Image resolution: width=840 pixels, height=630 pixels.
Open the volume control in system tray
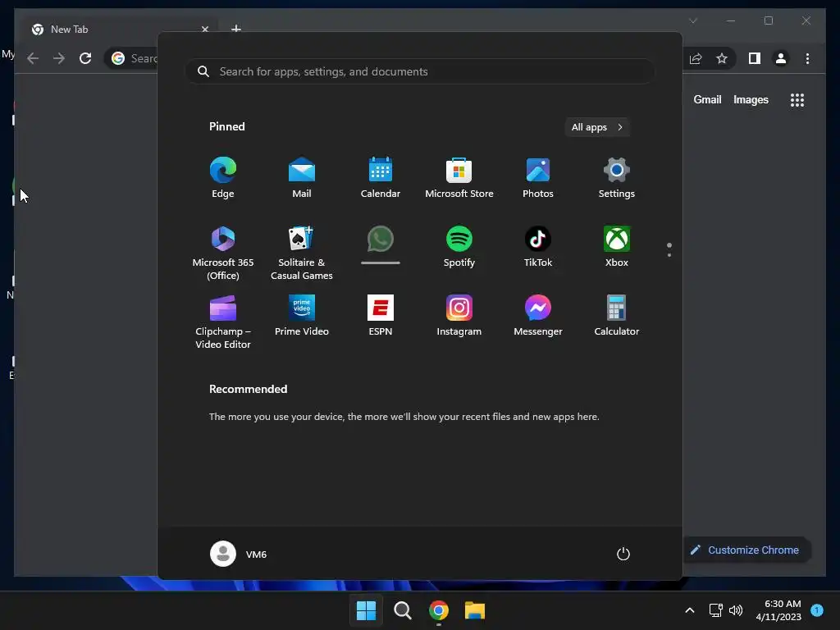coord(736,610)
